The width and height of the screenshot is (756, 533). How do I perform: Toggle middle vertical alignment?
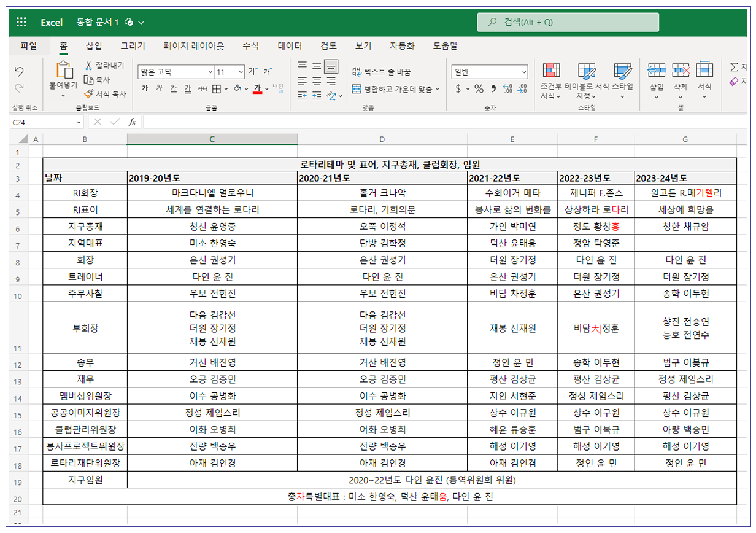[317, 66]
